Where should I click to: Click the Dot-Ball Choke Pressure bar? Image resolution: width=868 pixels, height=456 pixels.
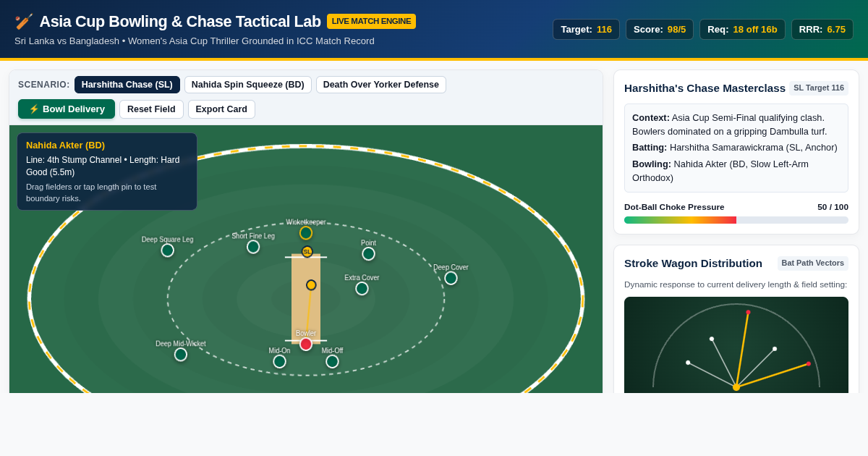click(736, 220)
